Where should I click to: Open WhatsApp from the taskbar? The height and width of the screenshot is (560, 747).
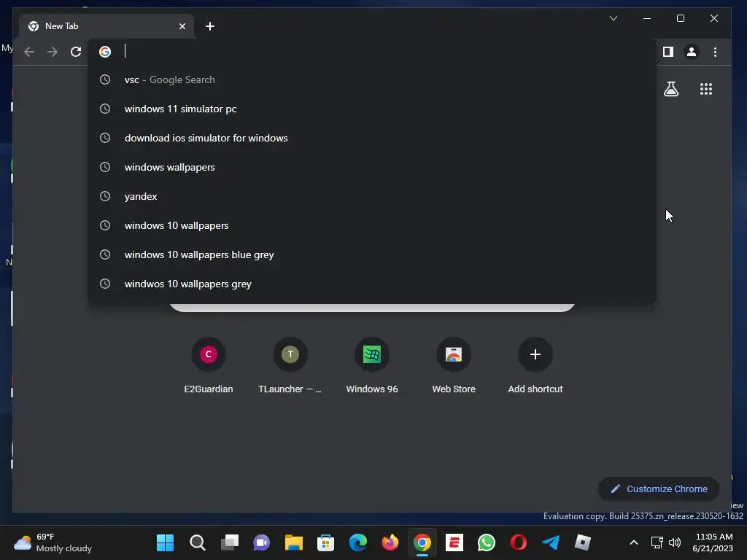coord(487,542)
